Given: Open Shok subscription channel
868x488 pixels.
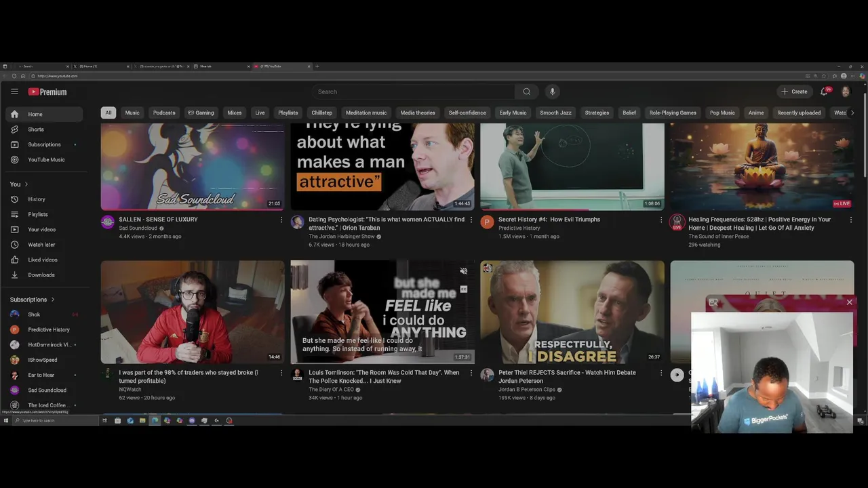Looking at the screenshot, I should click(44, 314).
